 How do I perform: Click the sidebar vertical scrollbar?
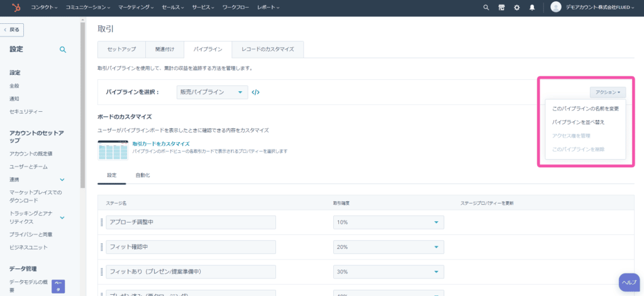click(x=82, y=105)
